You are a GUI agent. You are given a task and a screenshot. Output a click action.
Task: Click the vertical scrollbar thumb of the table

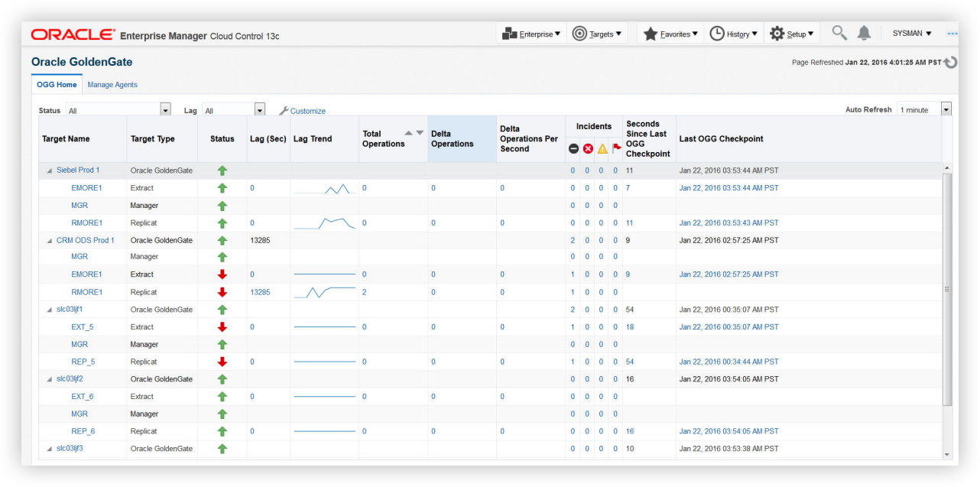click(x=948, y=289)
